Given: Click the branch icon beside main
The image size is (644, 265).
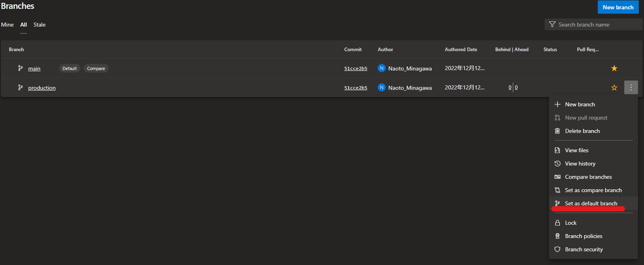Looking at the screenshot, I should click(21, 68).
